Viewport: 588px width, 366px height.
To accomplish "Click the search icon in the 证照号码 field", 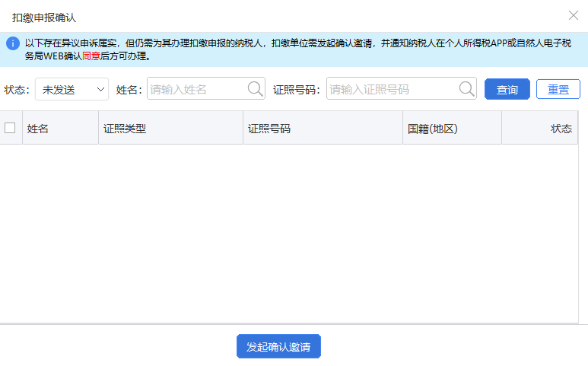I will pos(467,89).
